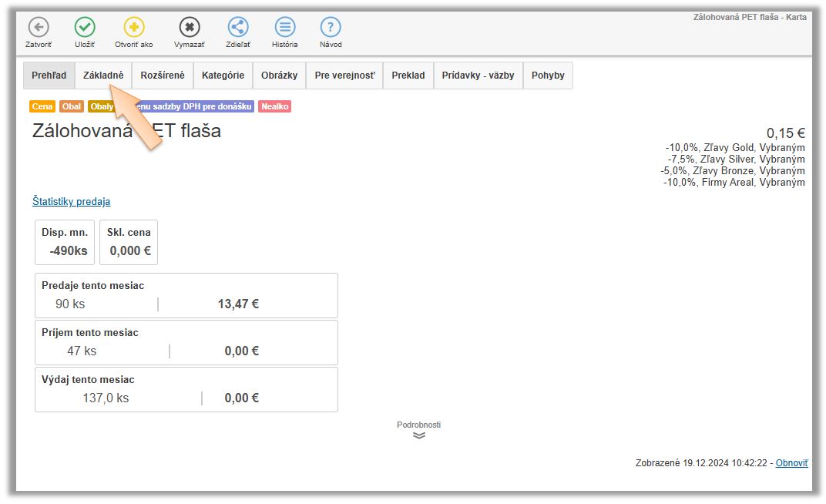Save the card with Uložiť icon

click(x=85, y=28)
